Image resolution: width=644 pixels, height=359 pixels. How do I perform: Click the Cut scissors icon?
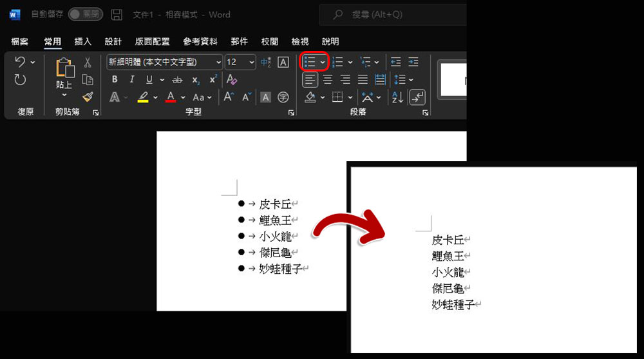(x=88, y=63)
